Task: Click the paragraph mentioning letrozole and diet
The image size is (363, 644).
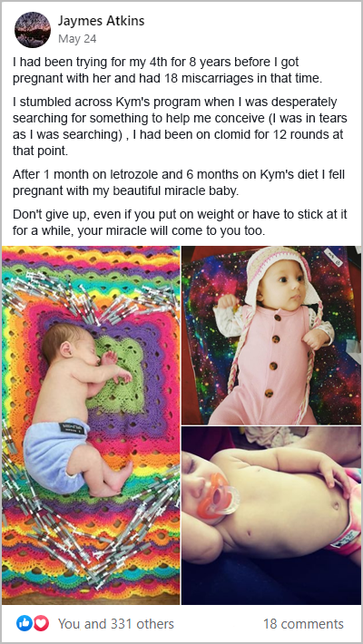Action: [x=179, y=182]
